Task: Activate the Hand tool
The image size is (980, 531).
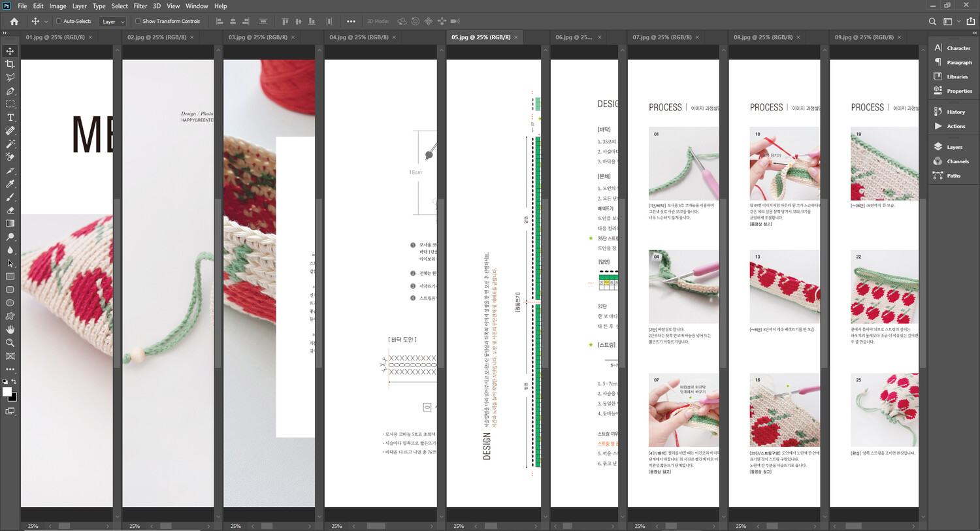Action: coord(10,329)
